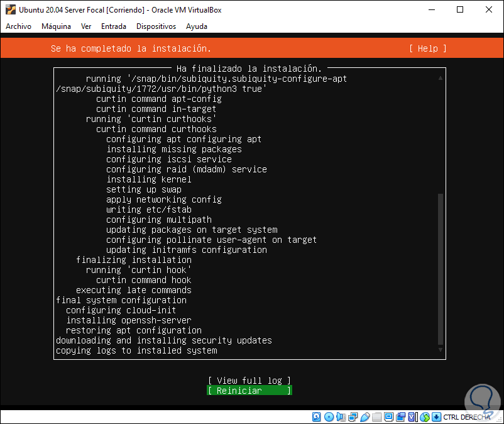The image size is (504, 424).
Task: Open the Help button in orange header
Action: point(428,48)
